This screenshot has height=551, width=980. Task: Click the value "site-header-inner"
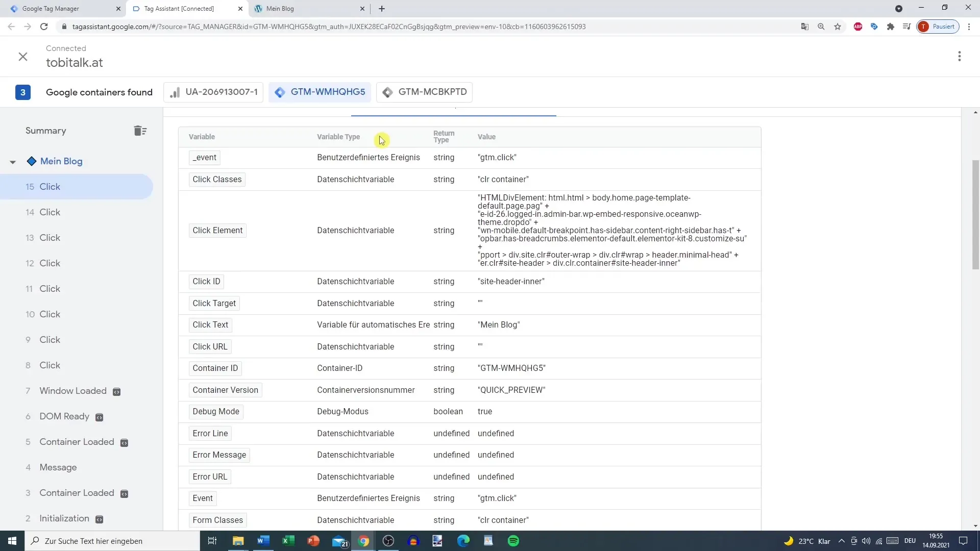point(511,282)
